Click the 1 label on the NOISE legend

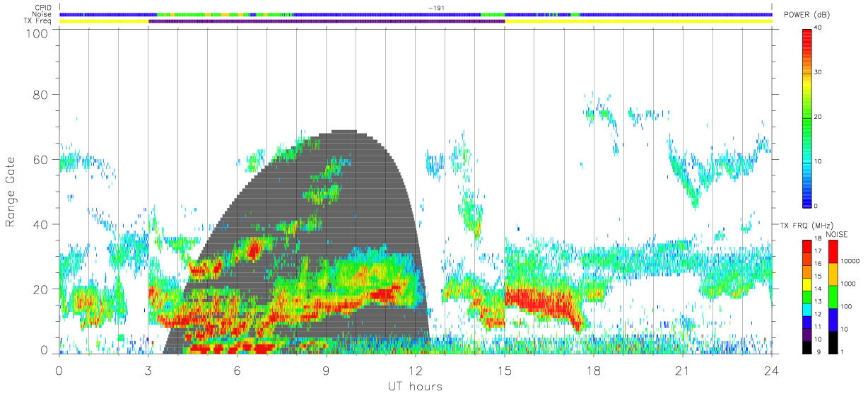(x=841, y=352)
